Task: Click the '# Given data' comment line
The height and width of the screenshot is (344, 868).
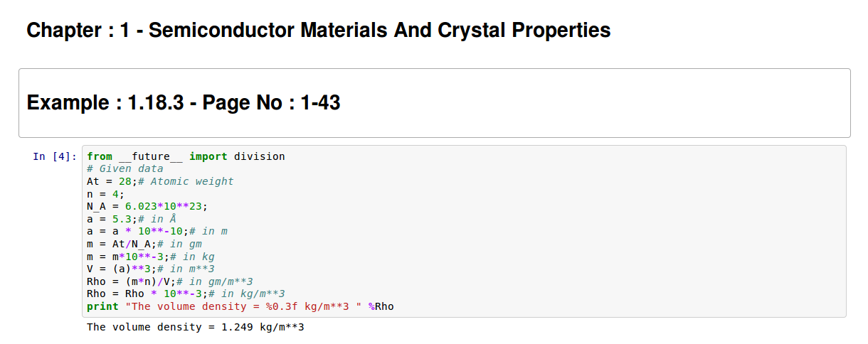Action: pos(125,169)
